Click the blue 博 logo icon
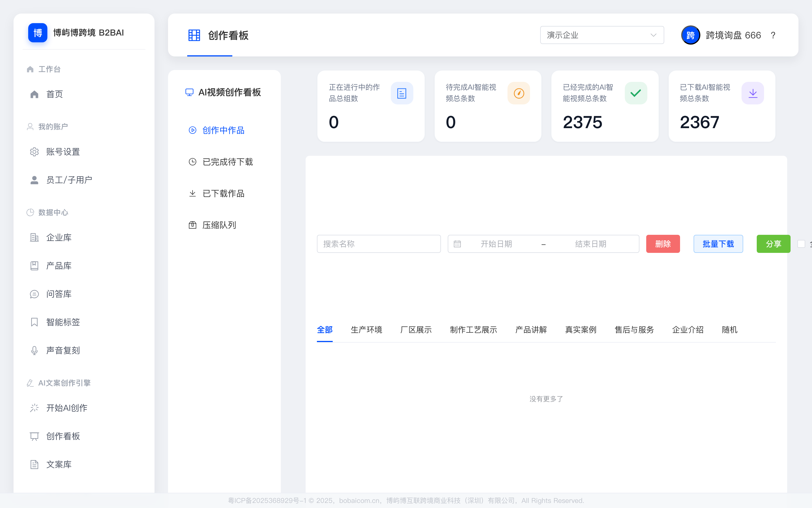The width and height of the screenshot is (812, 508). (x=37, y=32)
